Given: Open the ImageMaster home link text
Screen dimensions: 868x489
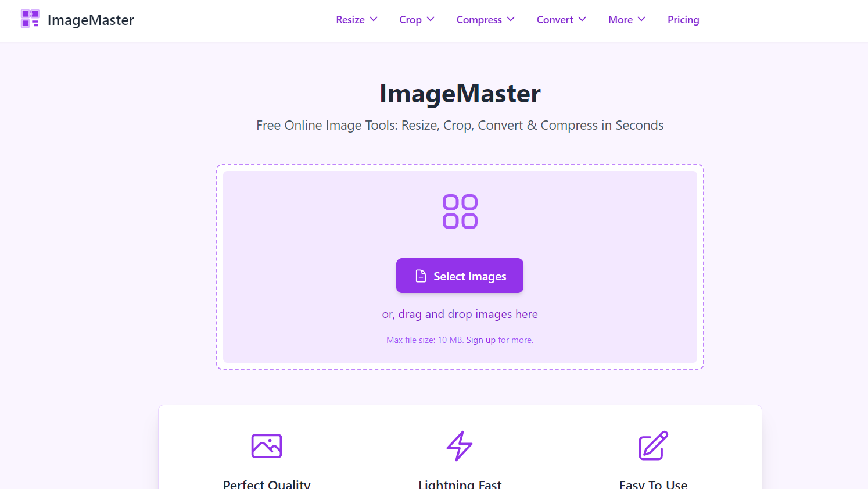Looking at the screenshot, I should tap(91, 20).
